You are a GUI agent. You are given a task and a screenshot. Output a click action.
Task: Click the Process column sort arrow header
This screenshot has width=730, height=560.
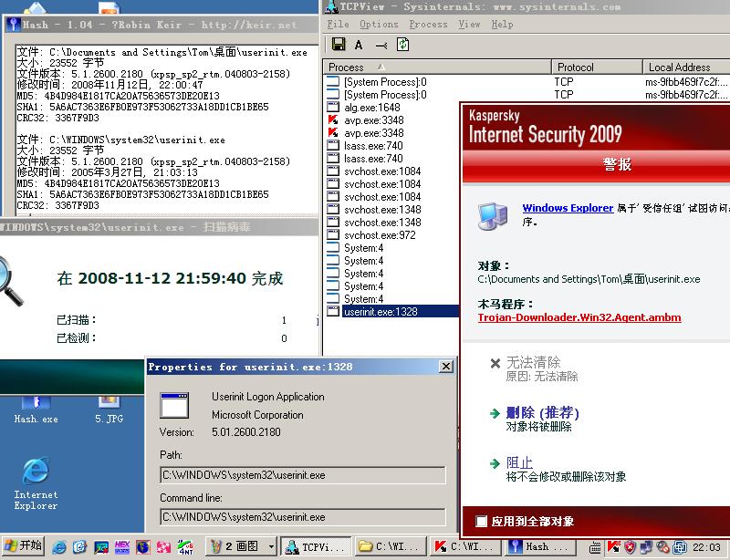381,67
